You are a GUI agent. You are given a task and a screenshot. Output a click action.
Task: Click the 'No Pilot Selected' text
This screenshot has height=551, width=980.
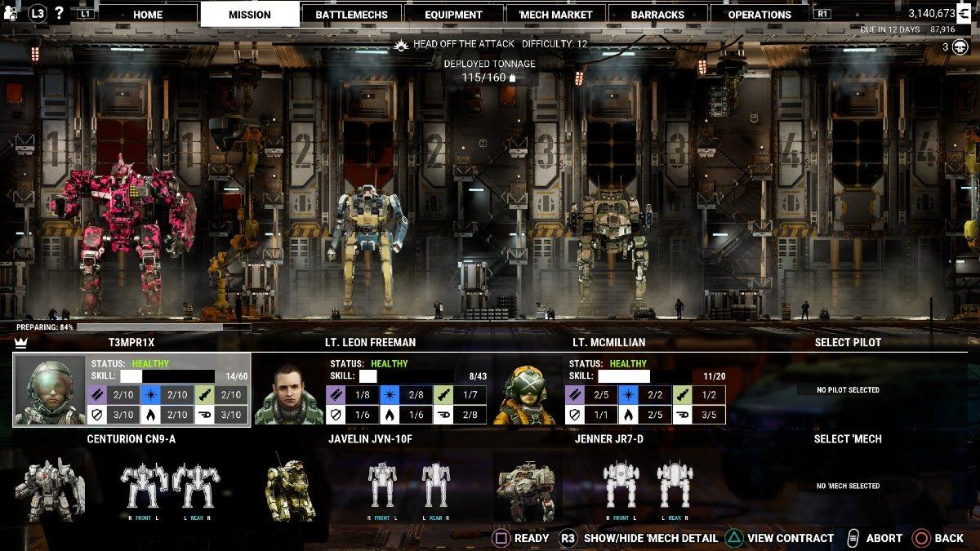[x=848, y=390]
